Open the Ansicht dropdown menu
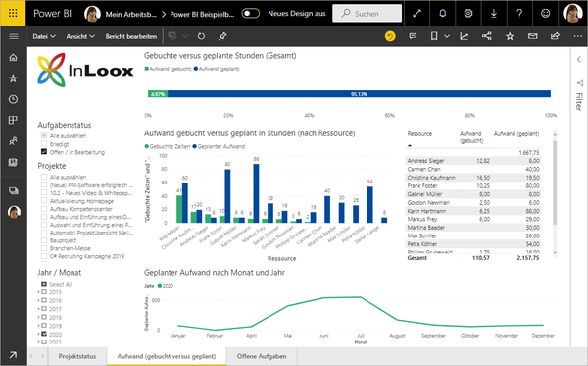The width and height of the screenshot is (588, 366). (80, 36)
